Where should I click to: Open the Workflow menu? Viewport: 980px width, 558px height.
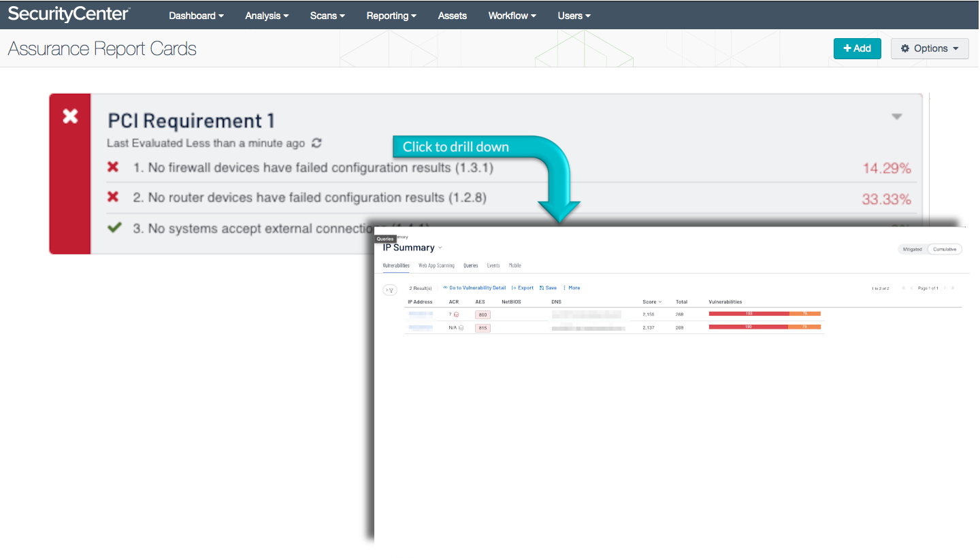coord(512,16)
